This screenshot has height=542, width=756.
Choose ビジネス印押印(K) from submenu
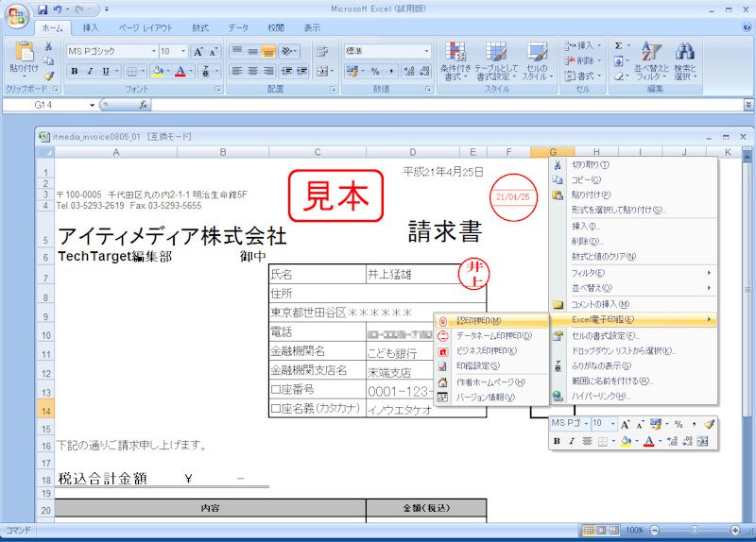coord(491,350)
